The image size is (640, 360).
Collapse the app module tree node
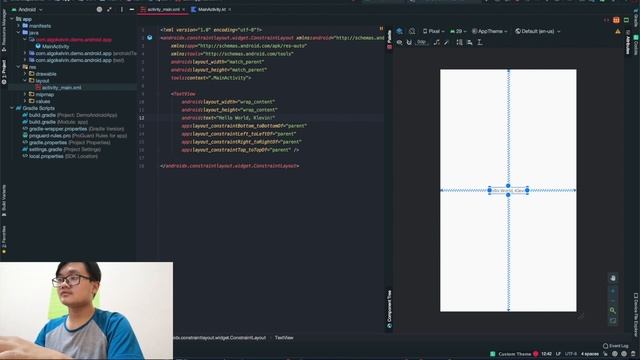(12, 19)
